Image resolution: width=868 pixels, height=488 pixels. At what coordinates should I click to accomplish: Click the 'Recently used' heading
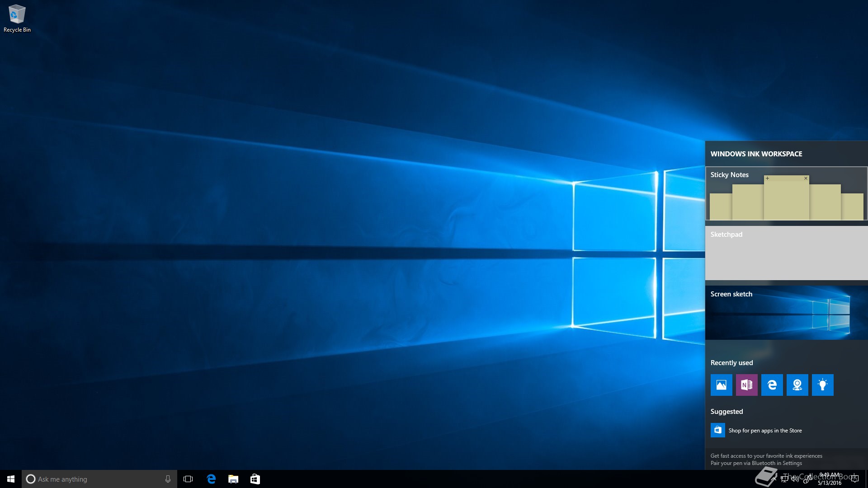[x=731, y=363]
